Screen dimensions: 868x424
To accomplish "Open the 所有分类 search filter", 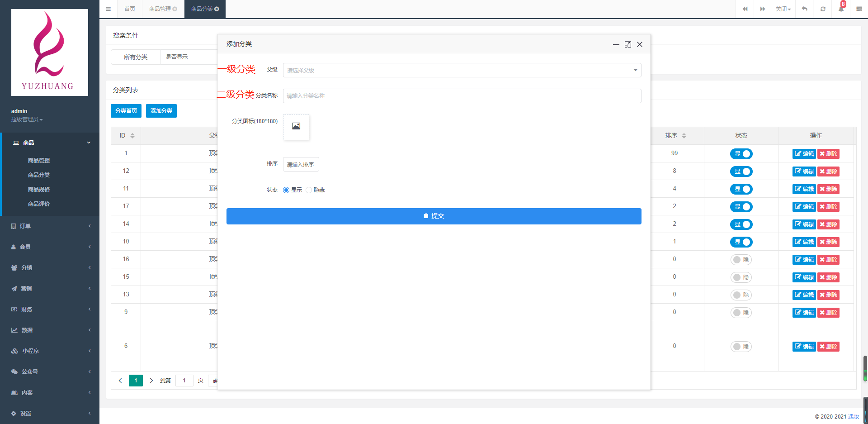I will (x=136, y=57).
